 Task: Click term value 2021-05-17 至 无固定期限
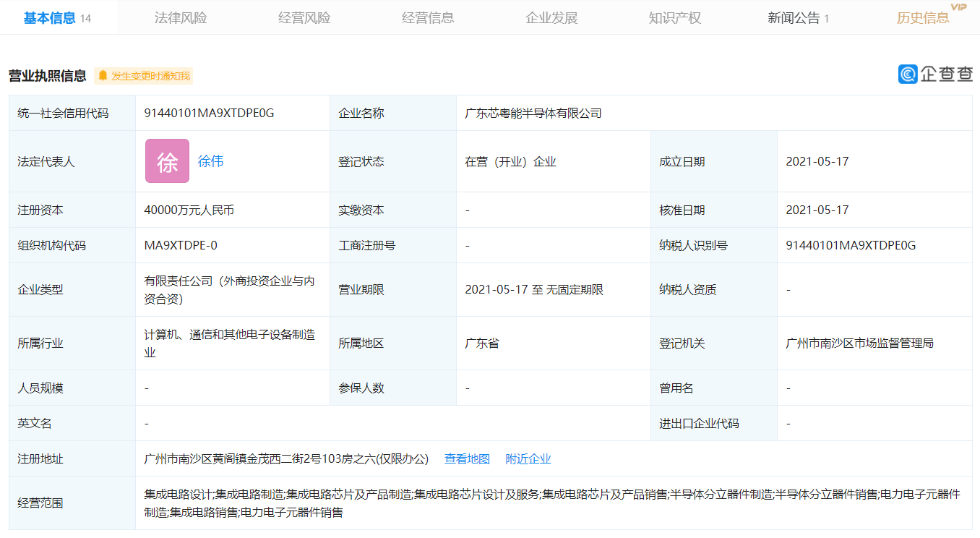pos(534,290)
